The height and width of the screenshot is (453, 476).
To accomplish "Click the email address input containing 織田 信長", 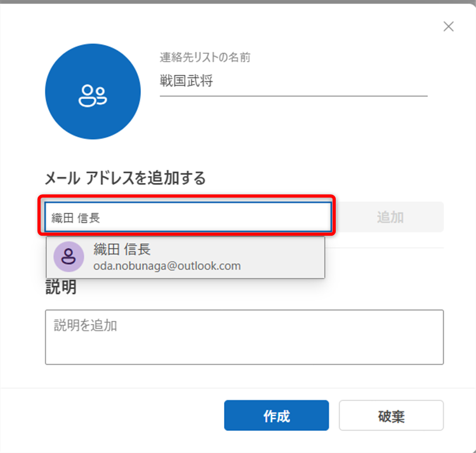I will click(x=188, y=218).
